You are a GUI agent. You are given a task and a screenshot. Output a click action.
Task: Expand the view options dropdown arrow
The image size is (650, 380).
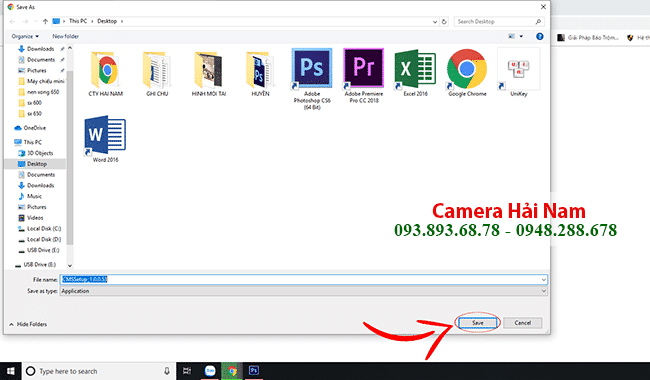[521, 36]
